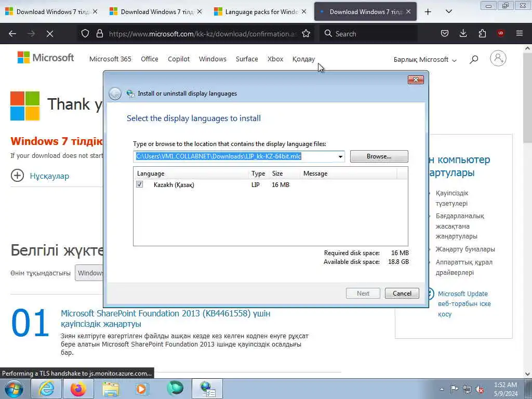532x399 pixels.
Task: Sort by the Language column header
Action: 191,174
